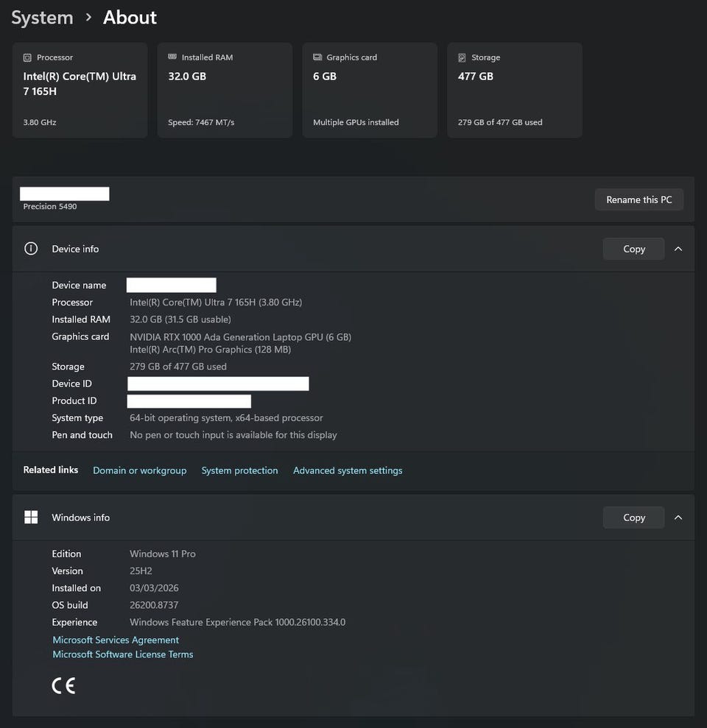
Task: Click the Device info section header title
Action: (75, 249)
